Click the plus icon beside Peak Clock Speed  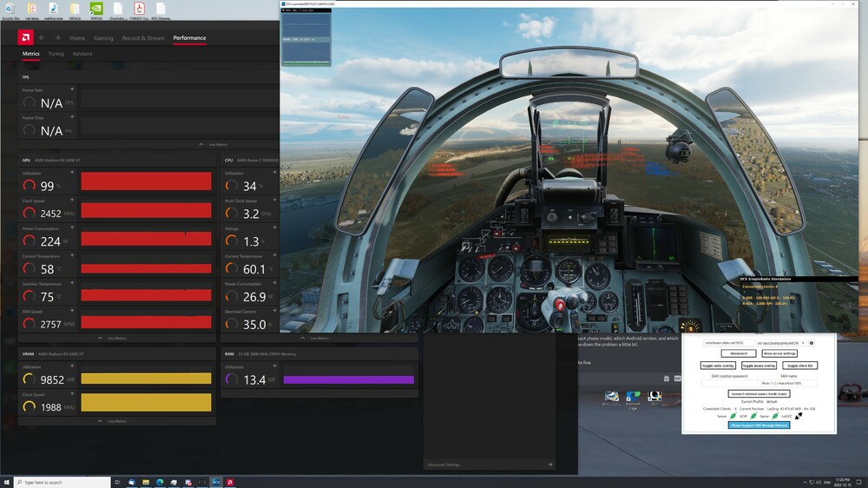274,200
